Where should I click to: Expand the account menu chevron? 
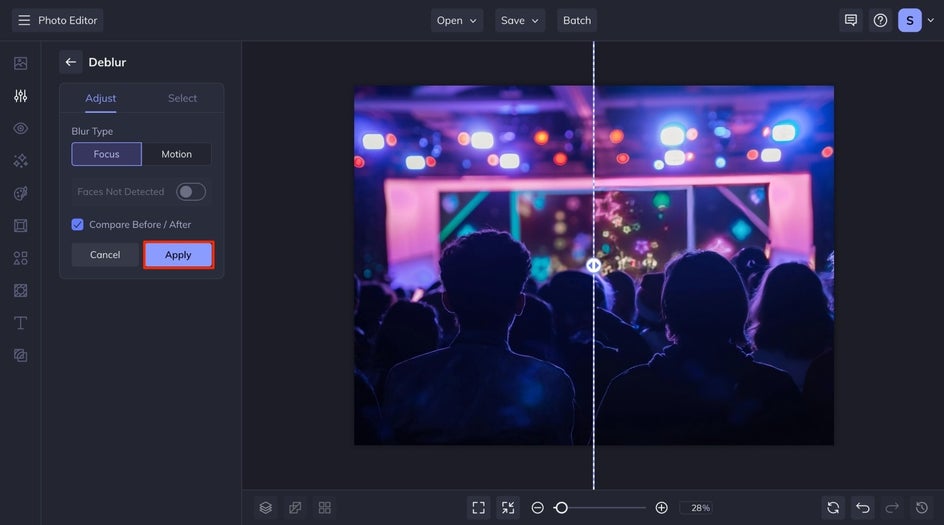click(x=931, y=20)
